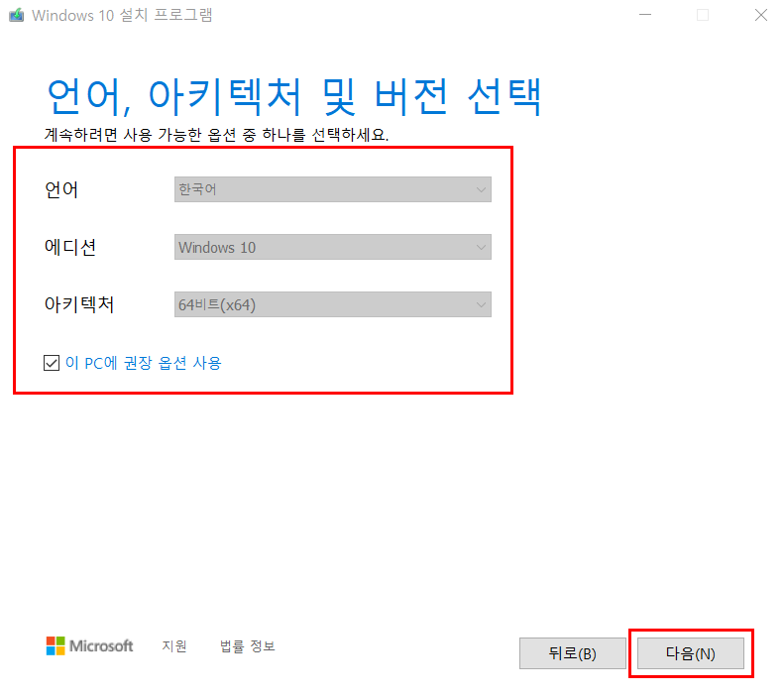
Task: Close the setup window
Action: [x=761, y=15]
